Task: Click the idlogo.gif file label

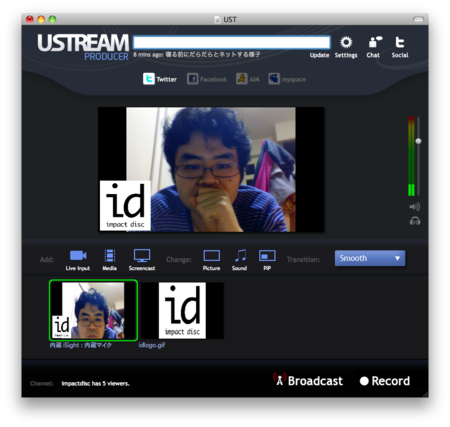Action: (152, 345)
